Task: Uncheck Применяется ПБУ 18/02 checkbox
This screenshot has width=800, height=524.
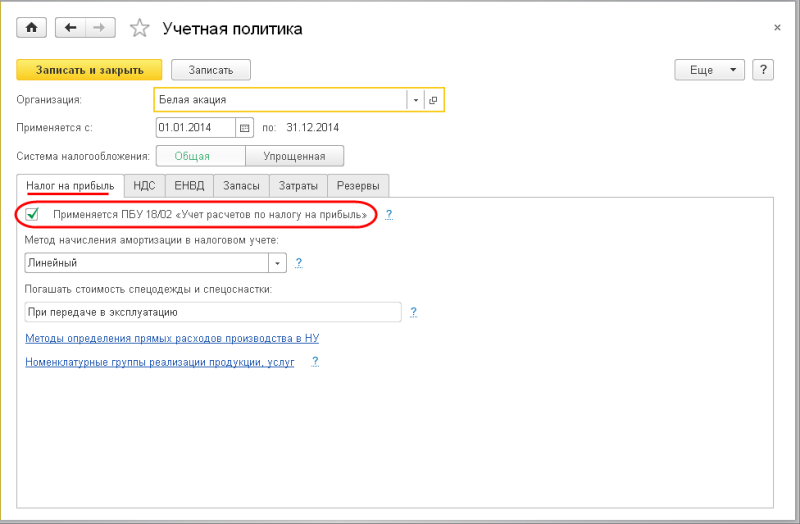Action: pyautogui.click(x=33, y=214)
